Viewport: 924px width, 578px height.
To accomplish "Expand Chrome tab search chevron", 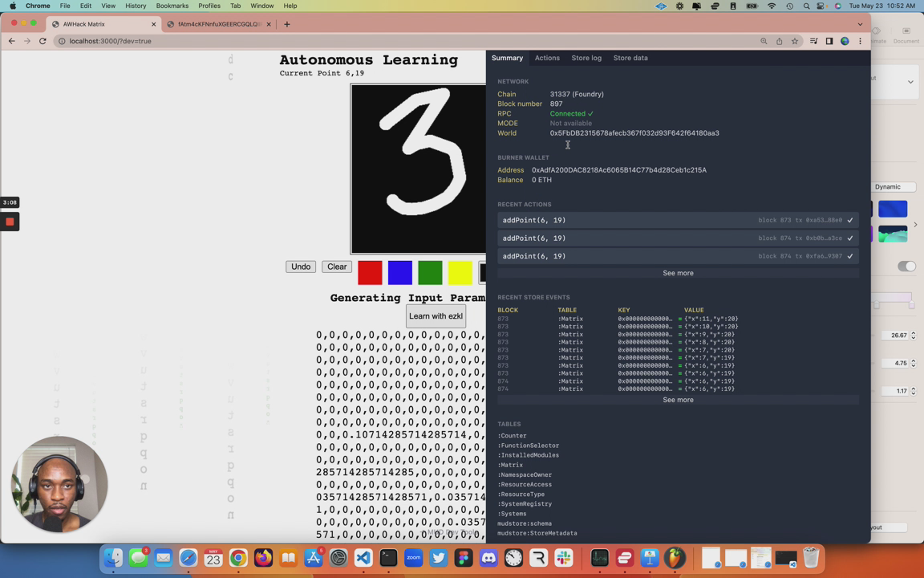I will tap(861, 24).
